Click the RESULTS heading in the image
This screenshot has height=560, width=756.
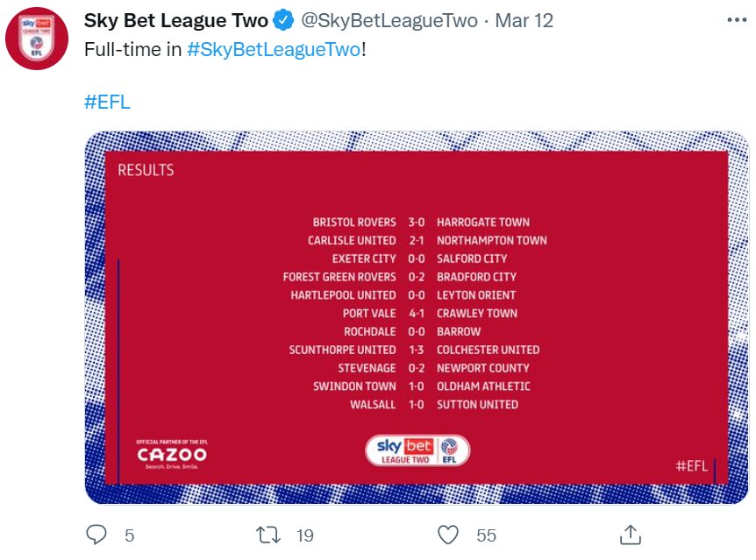click(146, 170)
